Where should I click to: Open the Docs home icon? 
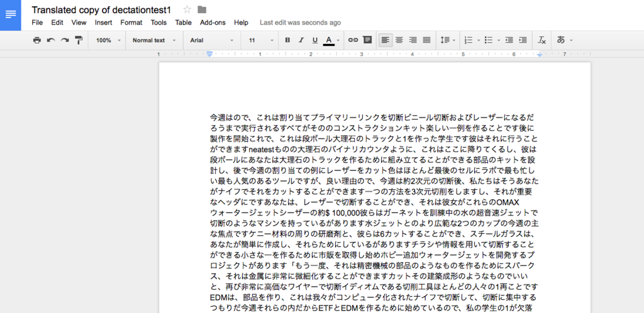[11, 15]
